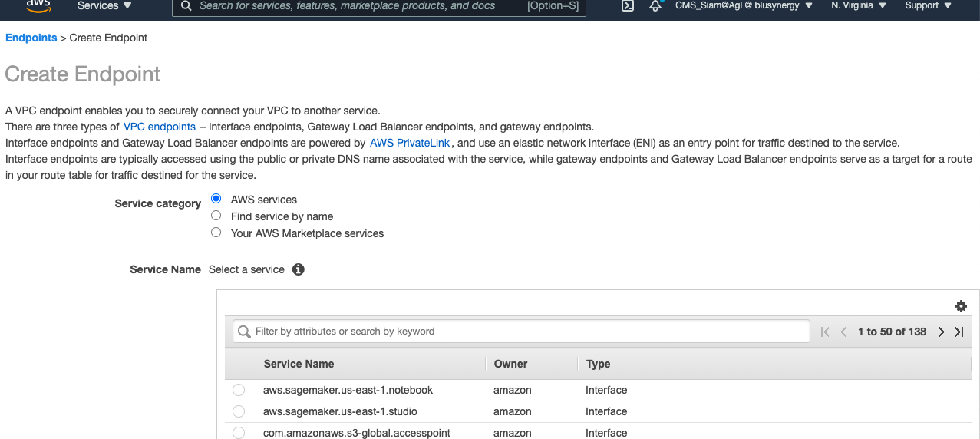Click the top search bar for services
Screen dimensions: 980x439
point(379,6)
